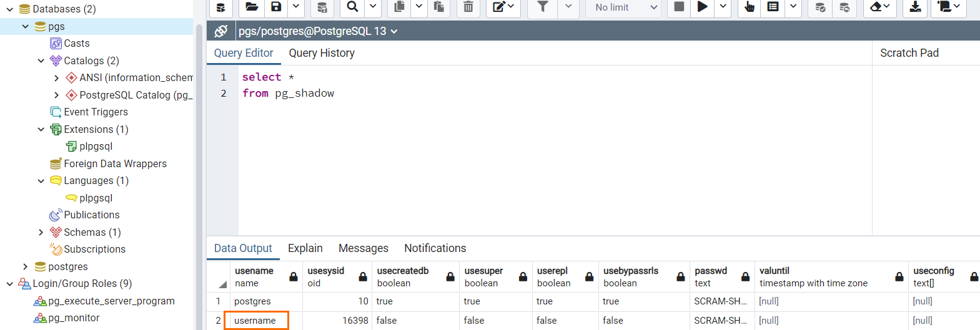Open the Explain options dropdown arrow
Viewport: 980px width, 330px height.
pyautogui.click(x=793, y=7)
